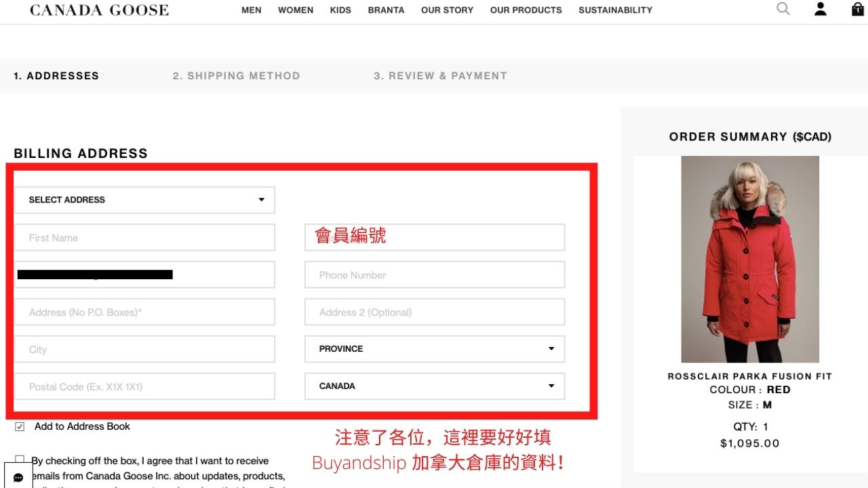The width and height of the screenshot is (868, 488).
Task: Switch to the Review & Payment step
Action: pyautogui.click(x=440, y=76)
